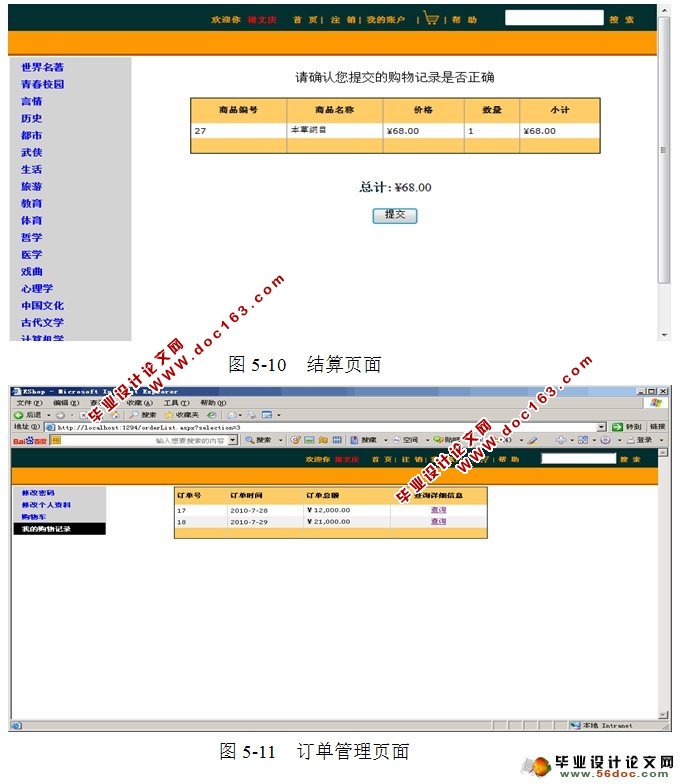Click the IE Print icon

point(252,415)
